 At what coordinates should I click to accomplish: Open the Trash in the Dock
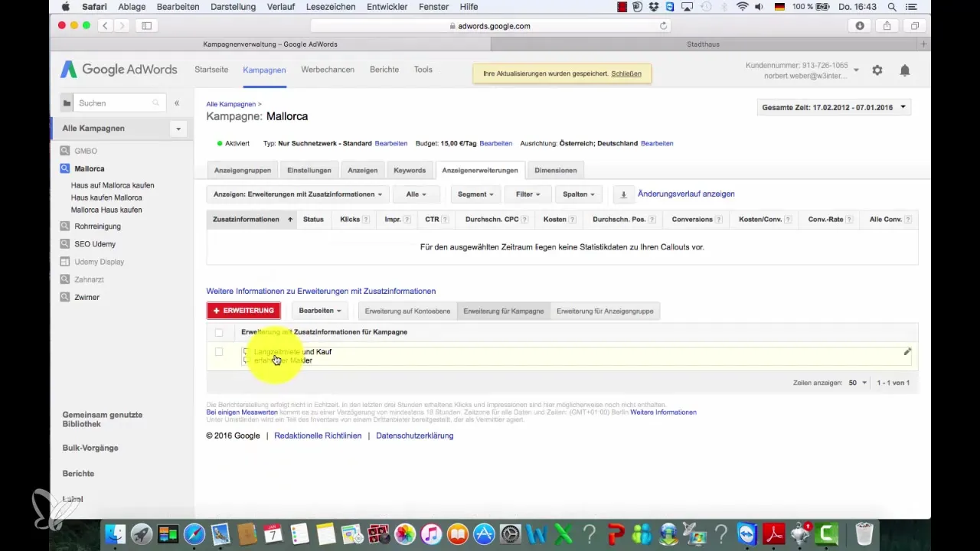point(864,533)
